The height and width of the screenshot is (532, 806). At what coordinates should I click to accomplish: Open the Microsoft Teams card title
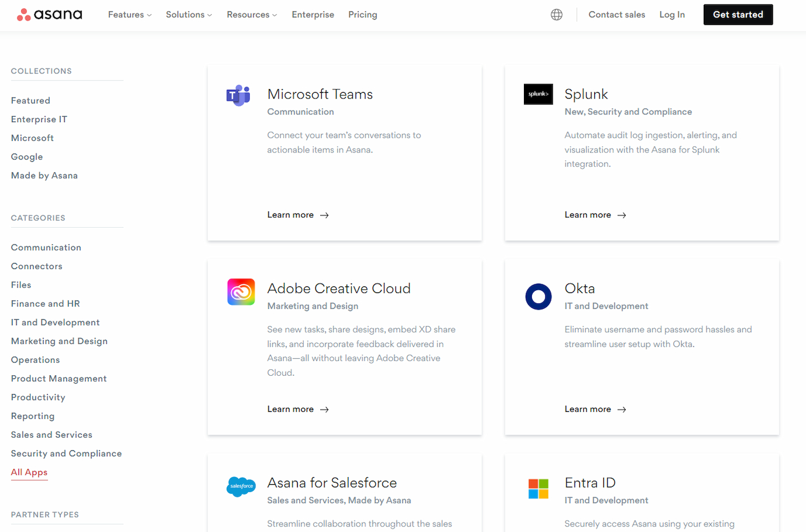tap(320, 94)
